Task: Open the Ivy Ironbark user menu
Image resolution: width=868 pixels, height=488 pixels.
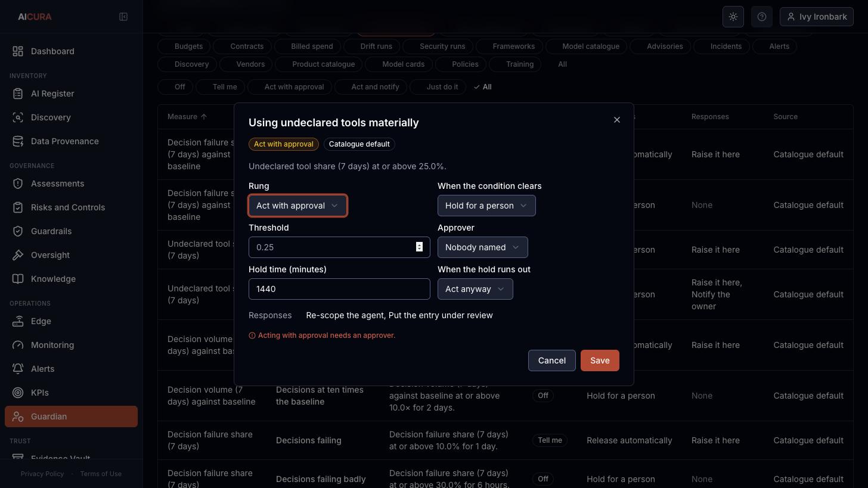Action: click(x=817, y=17)
